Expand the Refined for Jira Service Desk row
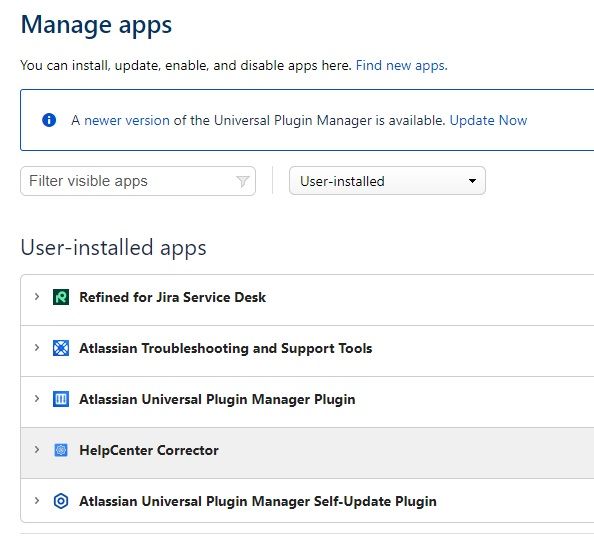The width and height of the screenshot is (594, 538). pos(37,297)
